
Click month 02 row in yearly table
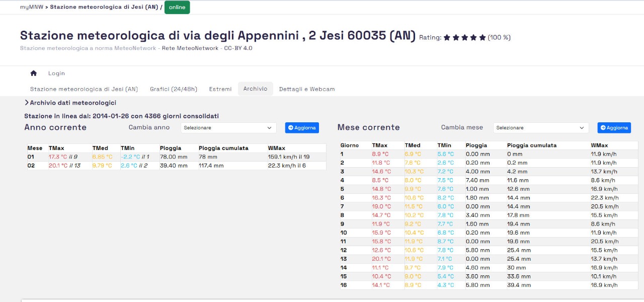tap(176, 166)
